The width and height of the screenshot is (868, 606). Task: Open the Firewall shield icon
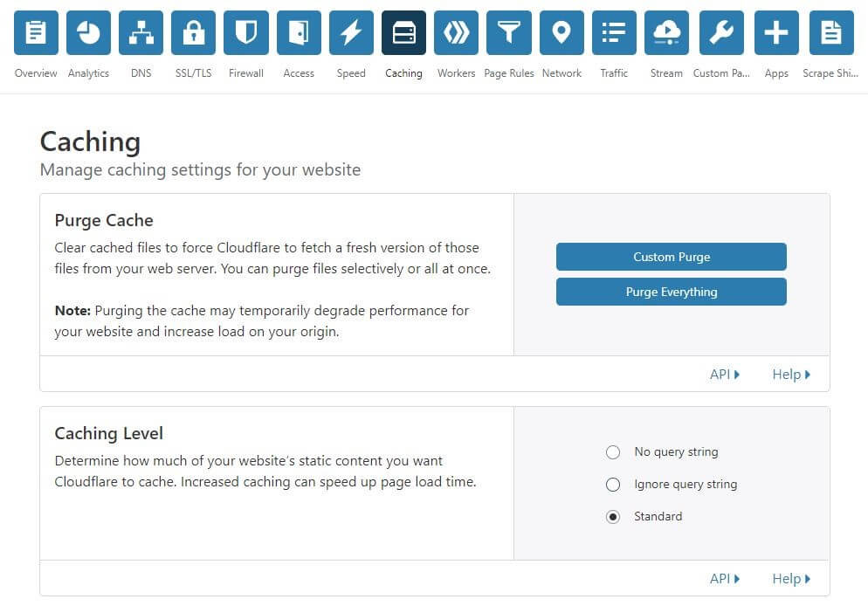coord(246,33)
